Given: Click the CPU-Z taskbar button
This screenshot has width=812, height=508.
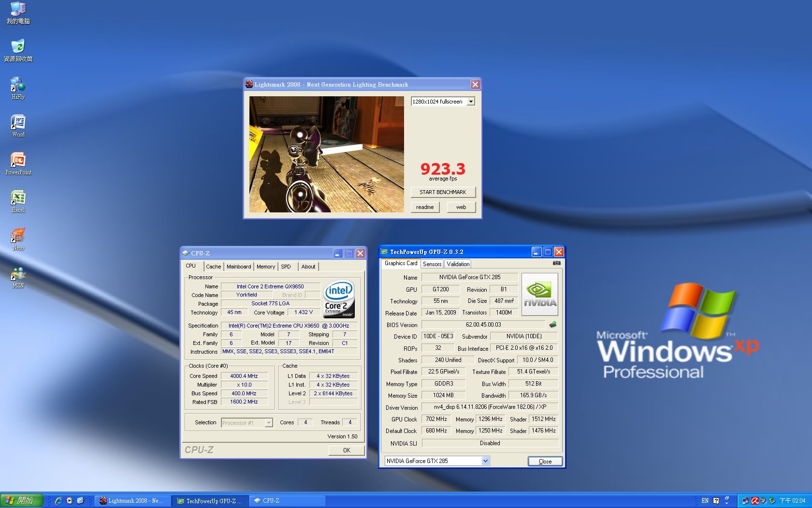Looking at the screenshot, I should [288, 501].
